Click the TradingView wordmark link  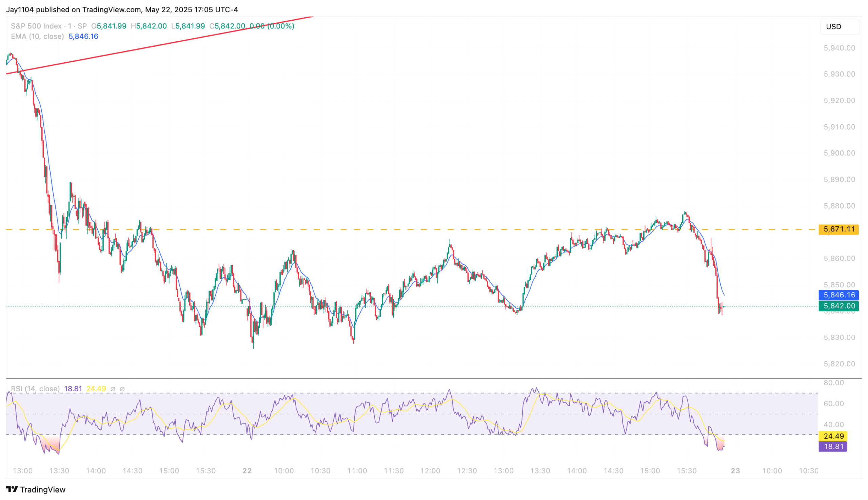point(43,489)
